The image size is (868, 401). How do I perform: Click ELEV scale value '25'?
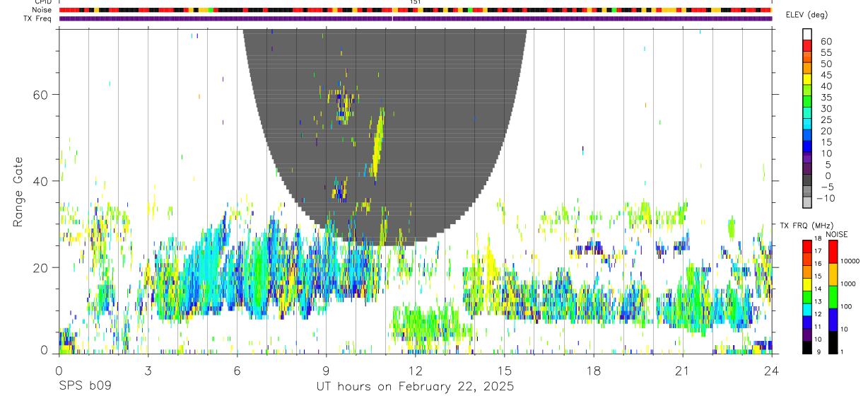coord(827,120)
